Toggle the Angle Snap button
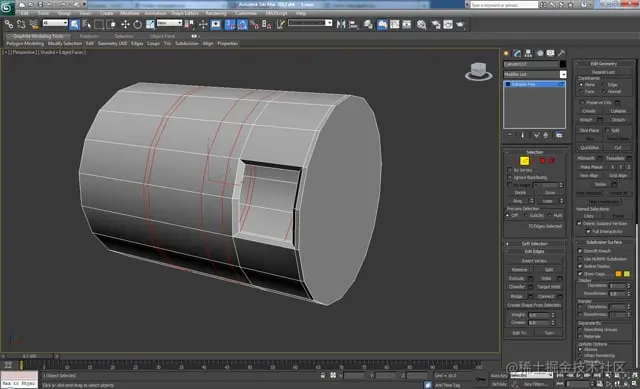Screen dimensions: 640x389 coord(242,24)
